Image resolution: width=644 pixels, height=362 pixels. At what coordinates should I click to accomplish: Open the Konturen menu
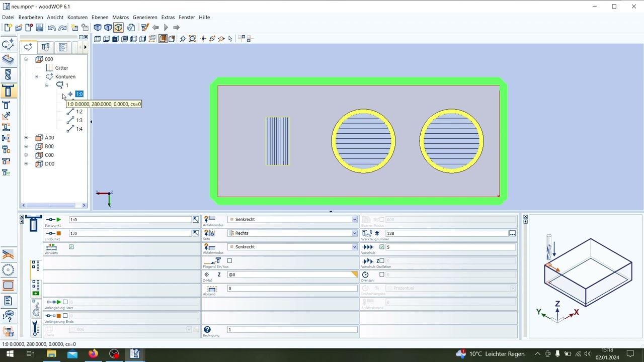coord(77,17)
